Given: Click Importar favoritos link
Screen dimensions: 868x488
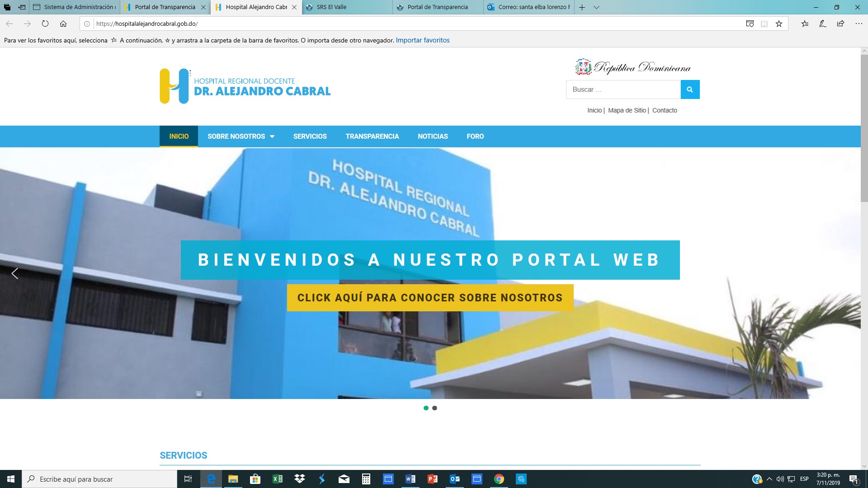Looking at the screenshot, I should [423, 40].
